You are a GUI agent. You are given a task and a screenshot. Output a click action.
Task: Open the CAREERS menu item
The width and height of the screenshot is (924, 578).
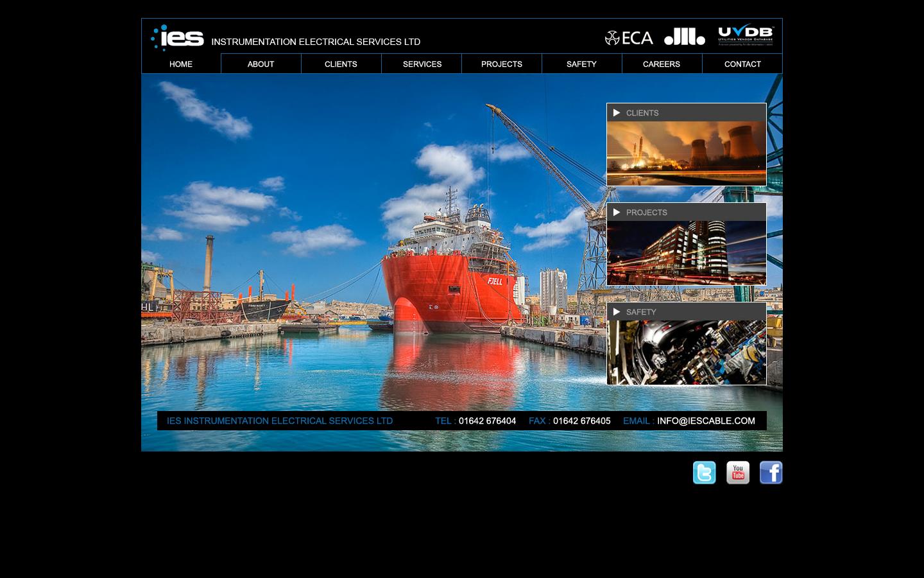point(662,64)
